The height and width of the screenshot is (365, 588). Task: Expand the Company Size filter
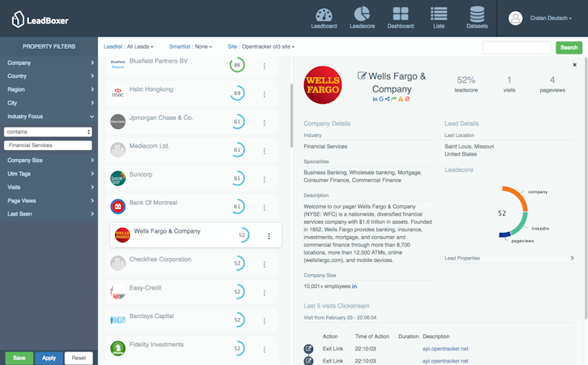point(49,160)
